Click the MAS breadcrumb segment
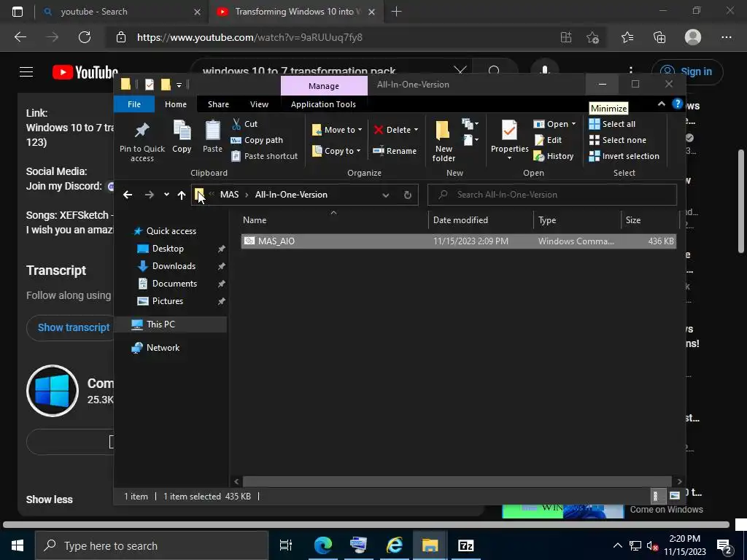 point(229,195)
